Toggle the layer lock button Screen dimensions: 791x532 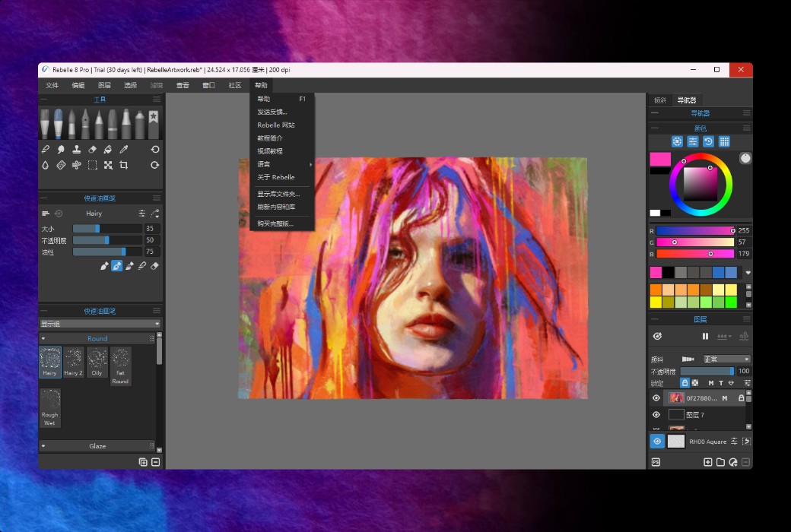[x=684, y=383]
